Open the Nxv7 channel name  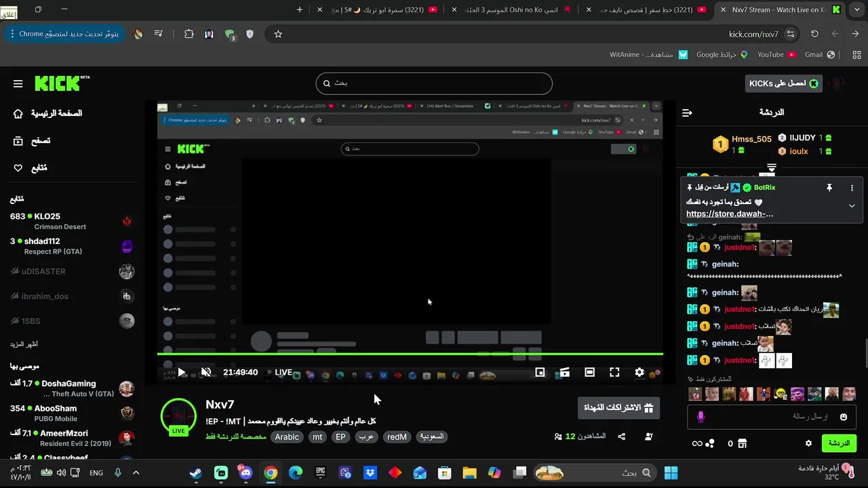[220, 405]
